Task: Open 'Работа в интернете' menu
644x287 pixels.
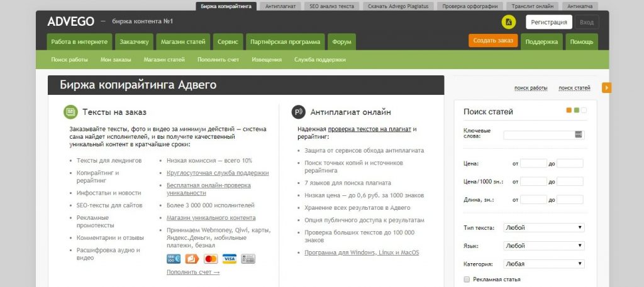Action: 80,42
